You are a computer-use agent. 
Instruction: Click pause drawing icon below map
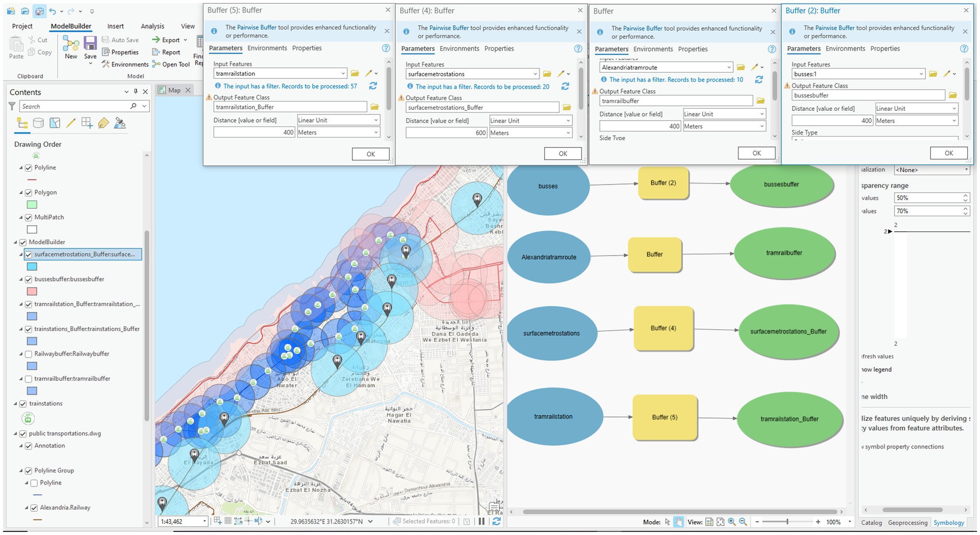click(x=482, y=522)
